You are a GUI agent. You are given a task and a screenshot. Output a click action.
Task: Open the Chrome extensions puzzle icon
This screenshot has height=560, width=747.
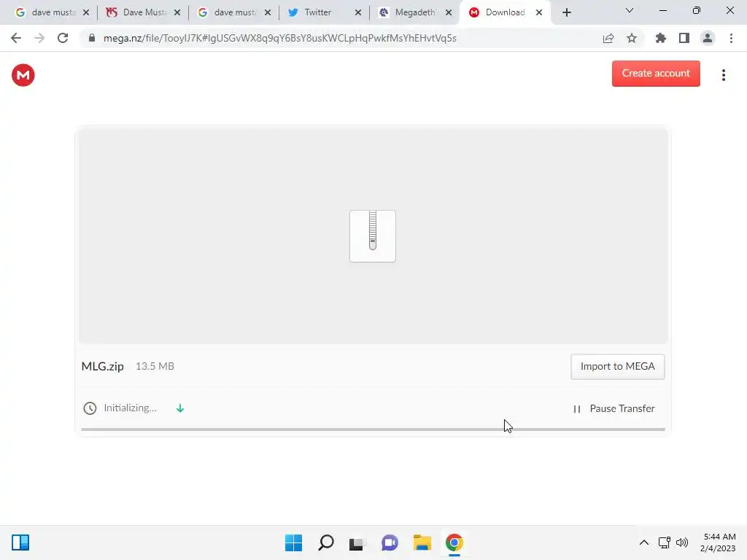coord(660,38)
